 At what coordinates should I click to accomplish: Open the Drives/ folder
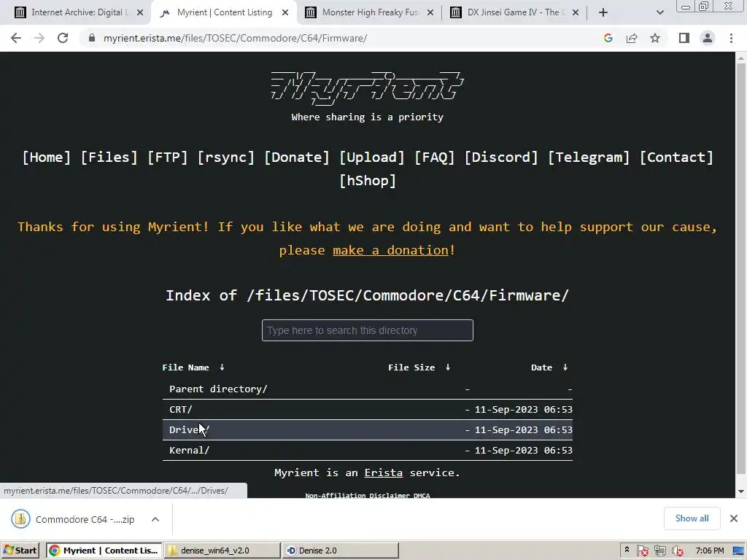coord(189,430)
